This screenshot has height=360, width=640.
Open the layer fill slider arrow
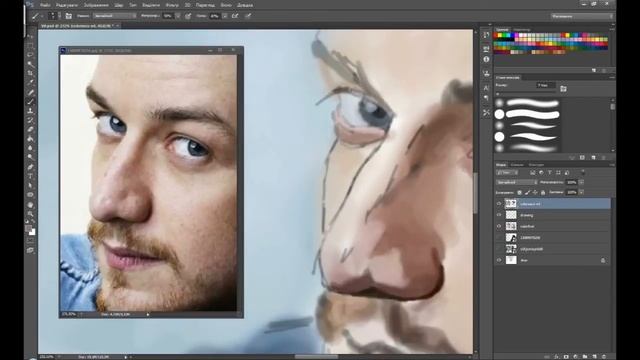[581, 192]
